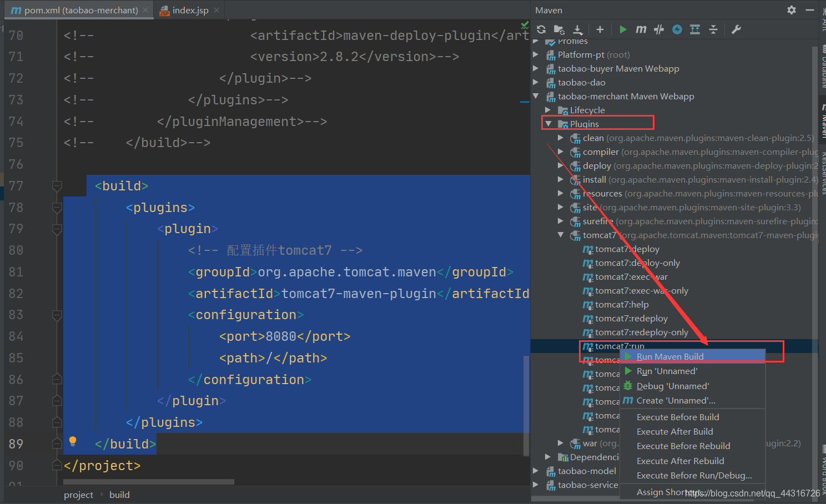The height and width of the screenshot is (504, 826).
Task: Choose Create 'Unnamed'... menu entry
Action: click(693, 401)
